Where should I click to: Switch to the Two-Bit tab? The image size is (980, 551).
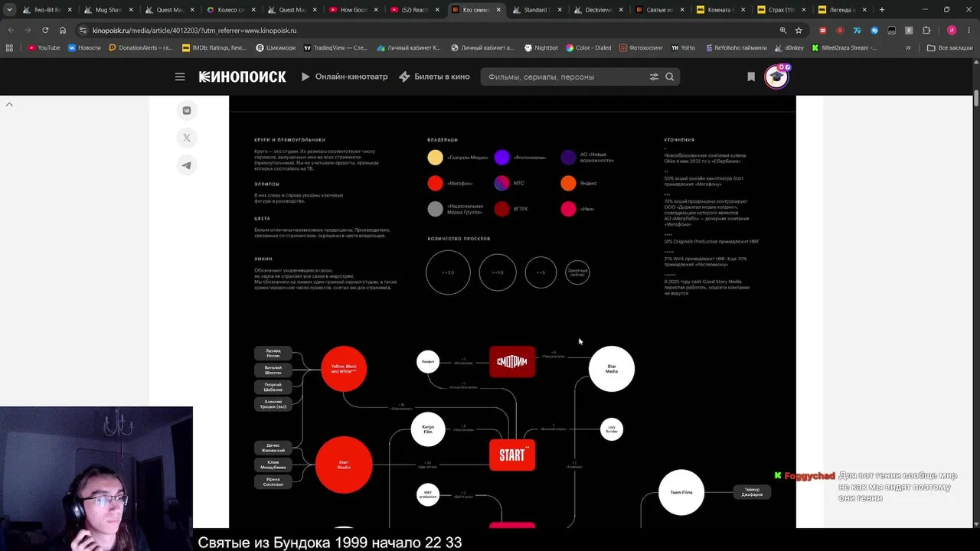coord(47,10)
